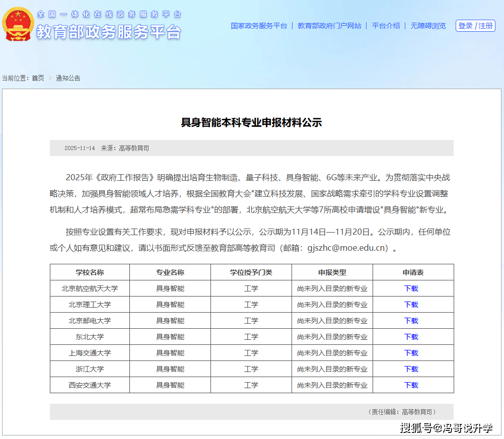The width and height of the screenshot is (504, 439).
Task: Download 浙江大学 application form
Action: pyautogui.click(x=411, y=369)
